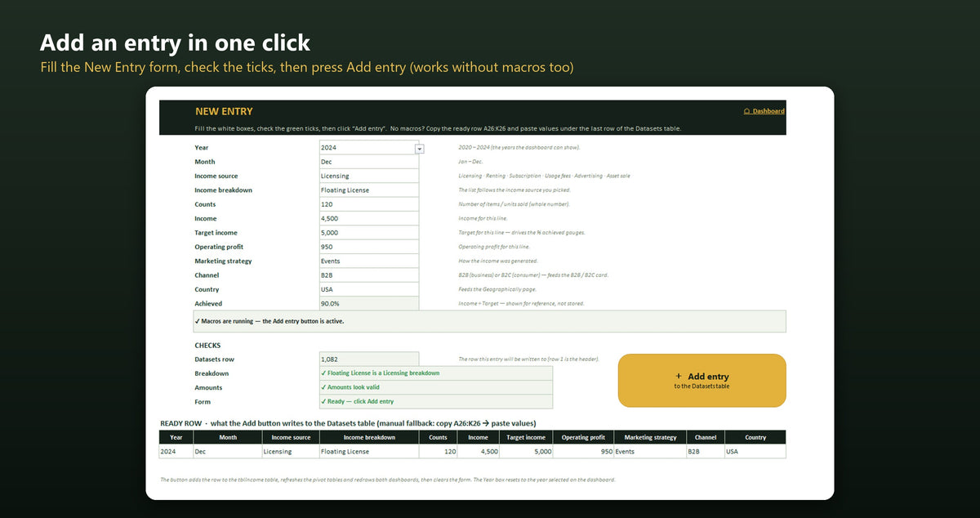Select the Floating License cell in Ready row
This screenshot has height=518, width=980.
click(369, 451)
